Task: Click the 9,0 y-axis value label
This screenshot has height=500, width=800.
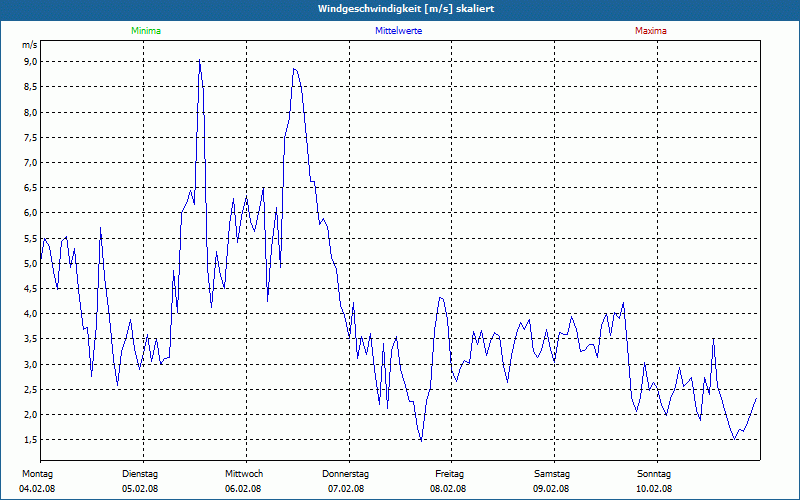Action: [x=31, y=62]
